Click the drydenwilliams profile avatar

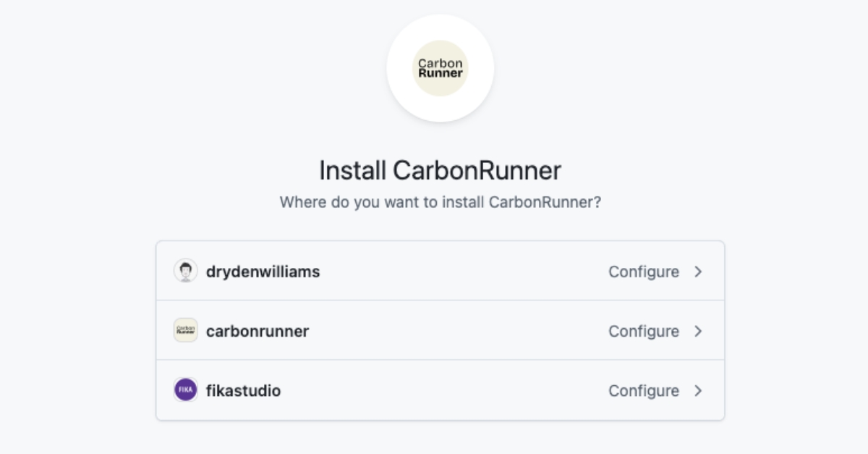(x=186, y=272)
